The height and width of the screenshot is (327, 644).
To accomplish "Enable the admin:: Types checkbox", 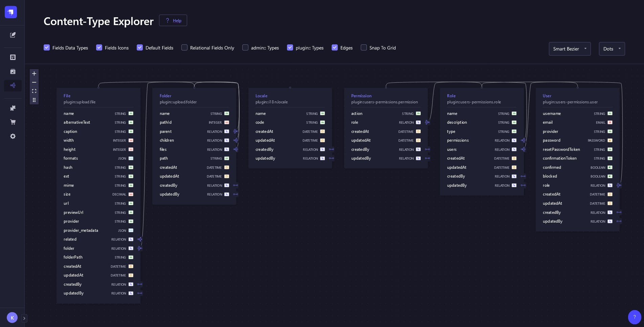I will (x=245, y=47).
